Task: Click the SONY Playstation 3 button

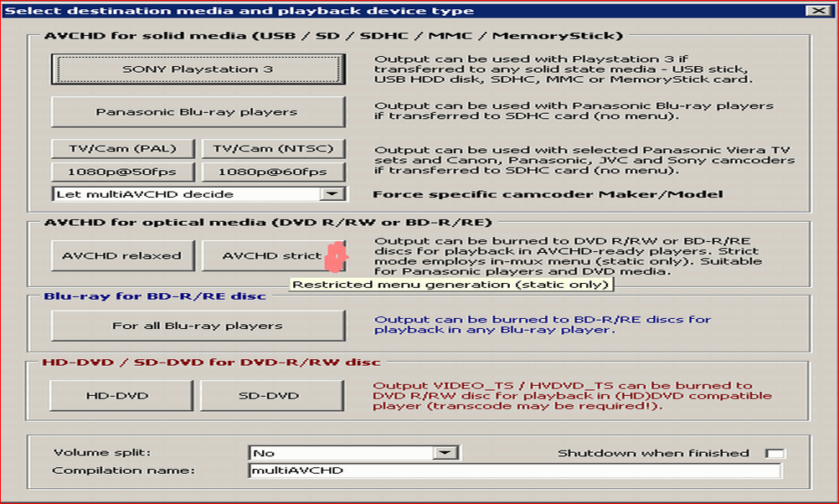Action: [x=198, y=69]
